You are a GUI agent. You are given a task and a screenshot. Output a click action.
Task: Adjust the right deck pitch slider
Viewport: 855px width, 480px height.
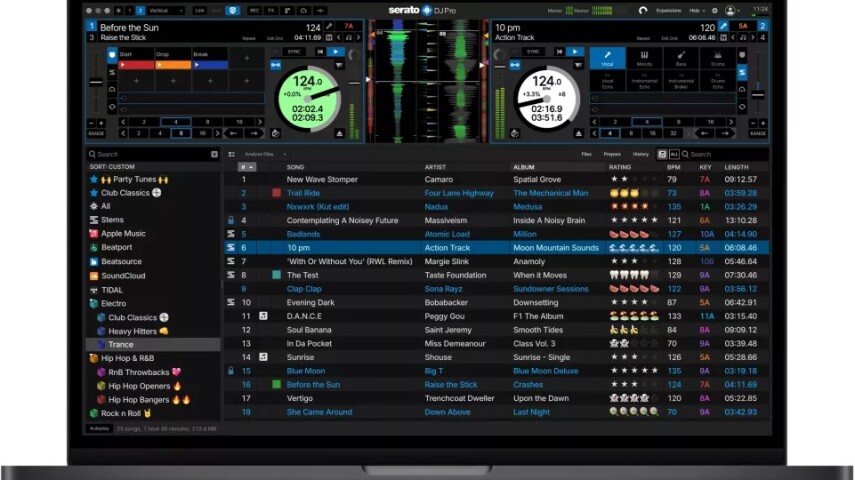point(757,94)
